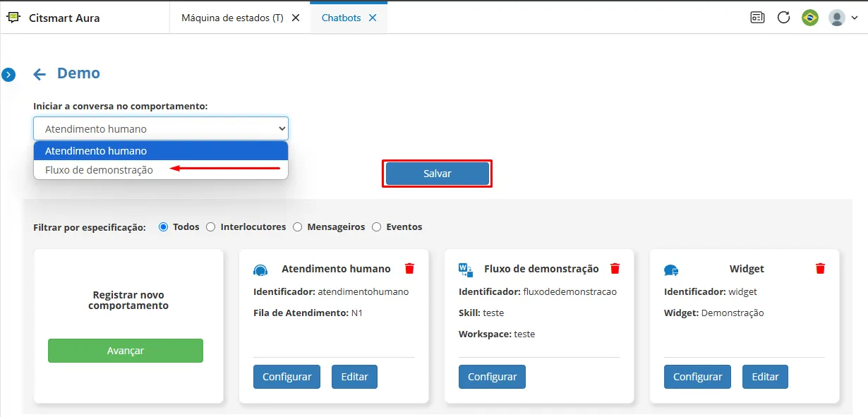868x417 pixels.
Task: Select the Mensageiros filter radio button
Action: tap(297, 227)
